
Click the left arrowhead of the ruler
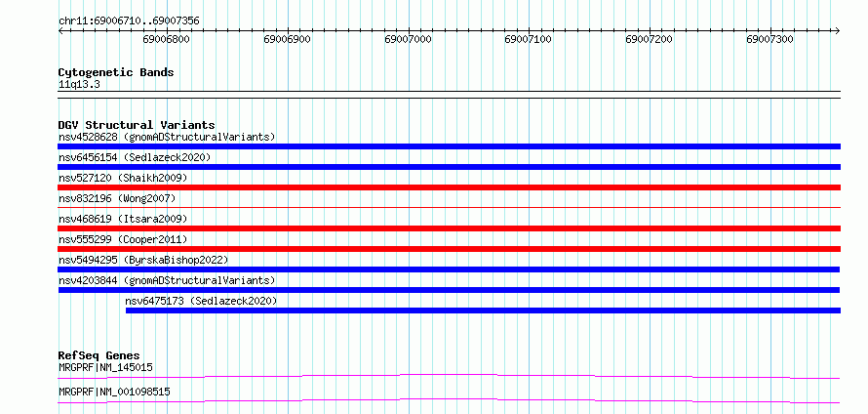pyautogui.click(x=60, y=30)
